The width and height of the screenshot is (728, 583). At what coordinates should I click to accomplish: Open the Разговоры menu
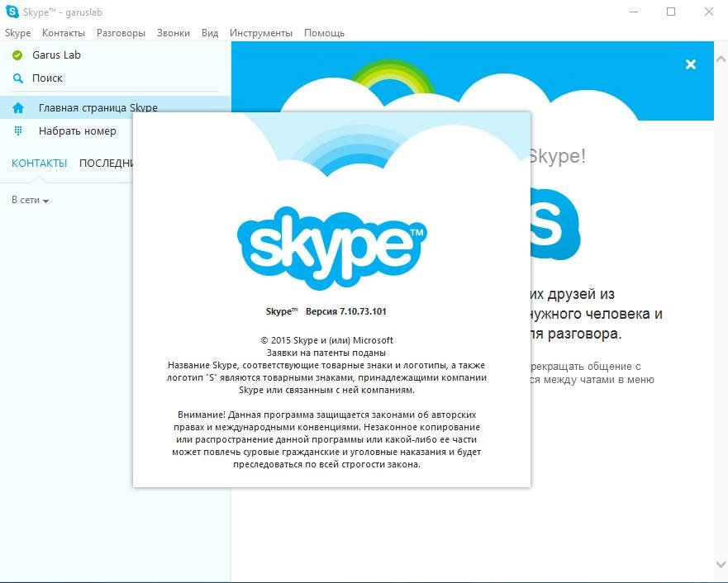coord(121,33)
